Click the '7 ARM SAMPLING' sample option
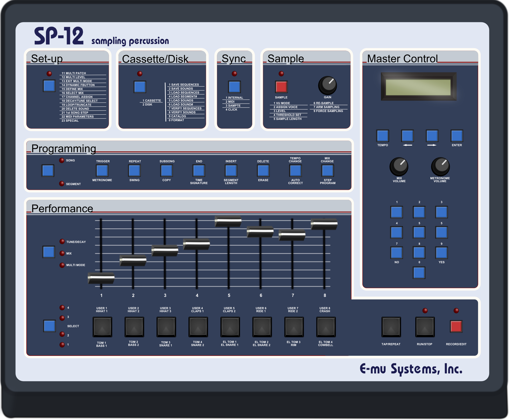This screenshot has height=420, width=509. 326,107
